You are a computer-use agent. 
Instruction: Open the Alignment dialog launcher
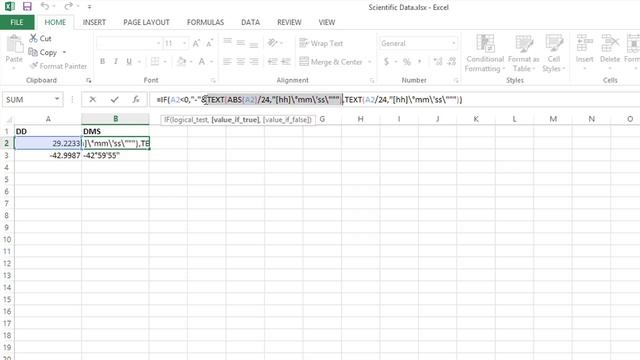[372, 81]
